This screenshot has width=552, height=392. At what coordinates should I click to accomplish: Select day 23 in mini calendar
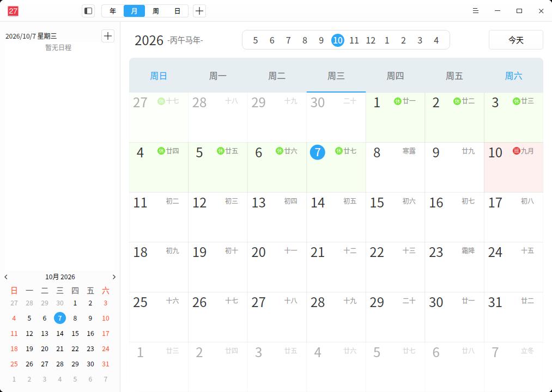90,349
